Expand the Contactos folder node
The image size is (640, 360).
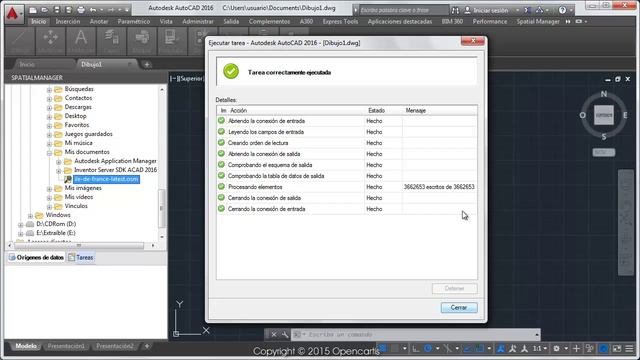click(x=49, y=98)
